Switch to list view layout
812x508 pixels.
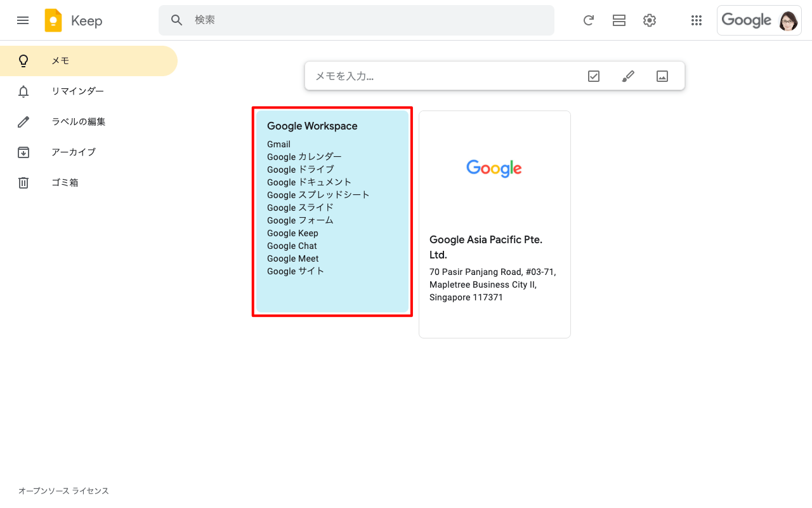[619, 20]
